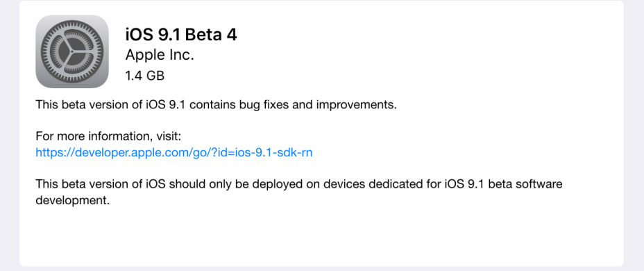The width and height of the screenshot is (644, 271).
Task: Open the developer.apple.com release notes link
Action: (x=174, y=153)
